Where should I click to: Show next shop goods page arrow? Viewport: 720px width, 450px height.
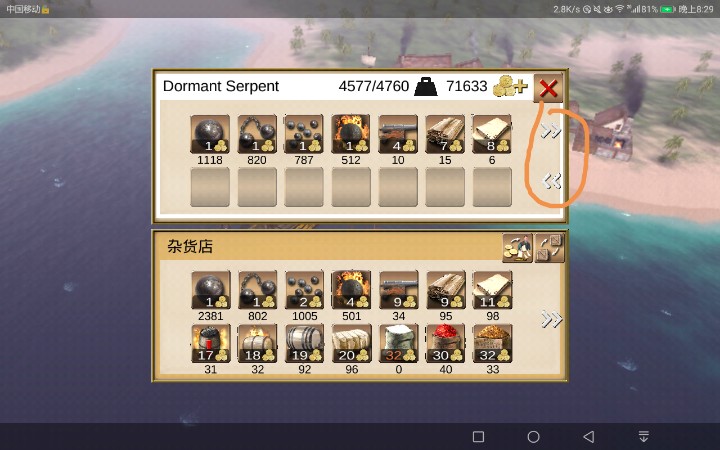click(x=551, y=319)
